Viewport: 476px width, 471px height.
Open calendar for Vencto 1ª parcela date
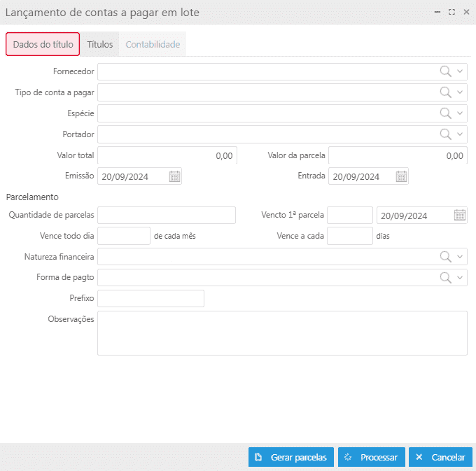(459, 216)
